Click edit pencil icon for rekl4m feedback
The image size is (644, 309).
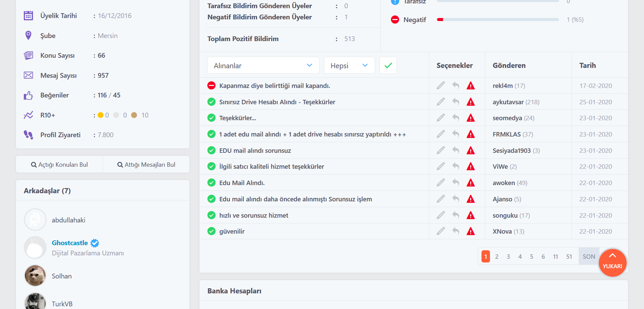(441, 86)
